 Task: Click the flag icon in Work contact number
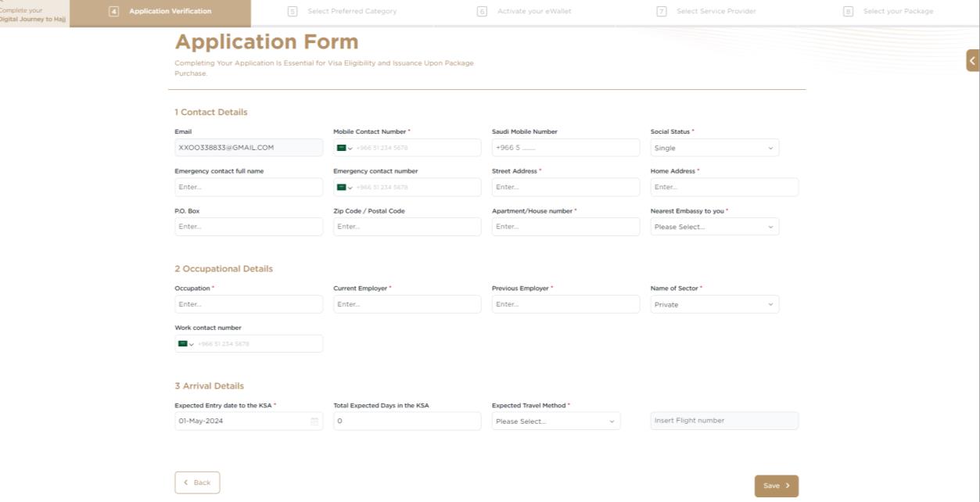pos(182,343)
